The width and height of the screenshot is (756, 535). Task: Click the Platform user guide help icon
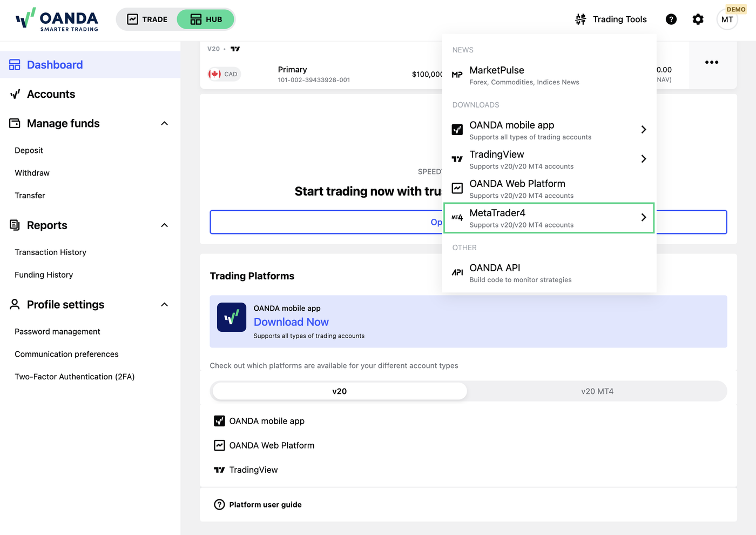point(219,505)
